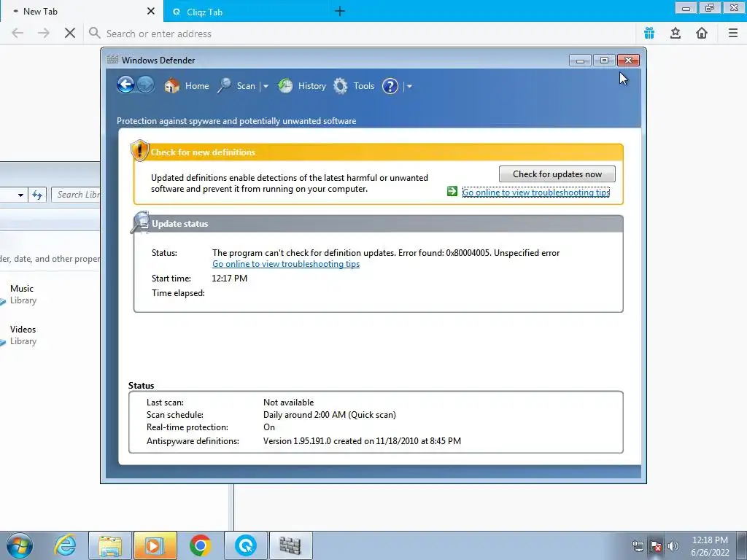Click the browser home icon
This screenshot has height=560, width=747.
point(702,33)
